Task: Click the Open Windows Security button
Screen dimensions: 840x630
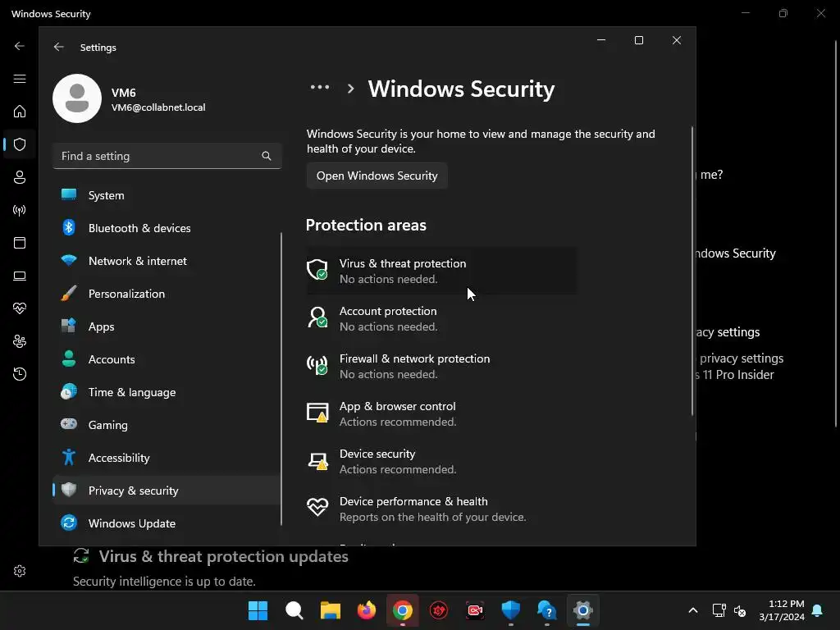Action: (377, 176)
